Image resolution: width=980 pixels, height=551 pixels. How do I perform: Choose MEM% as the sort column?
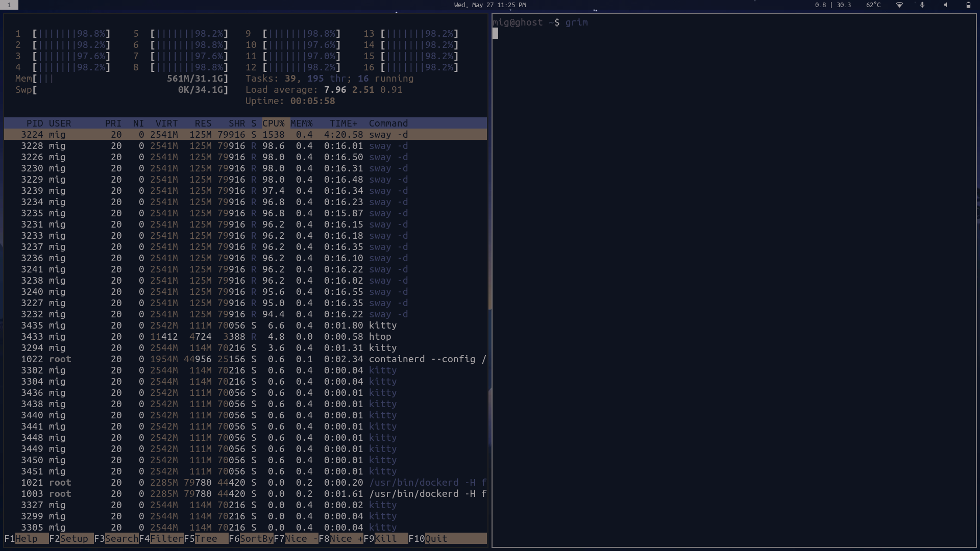pos(302,123)
